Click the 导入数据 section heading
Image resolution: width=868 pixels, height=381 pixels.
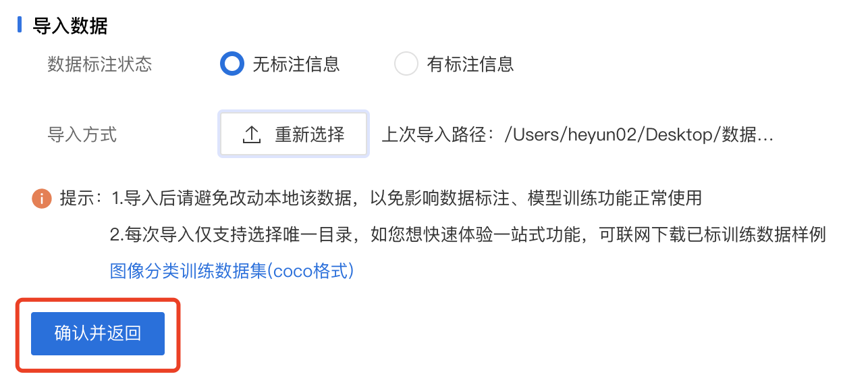pos(70,26)
